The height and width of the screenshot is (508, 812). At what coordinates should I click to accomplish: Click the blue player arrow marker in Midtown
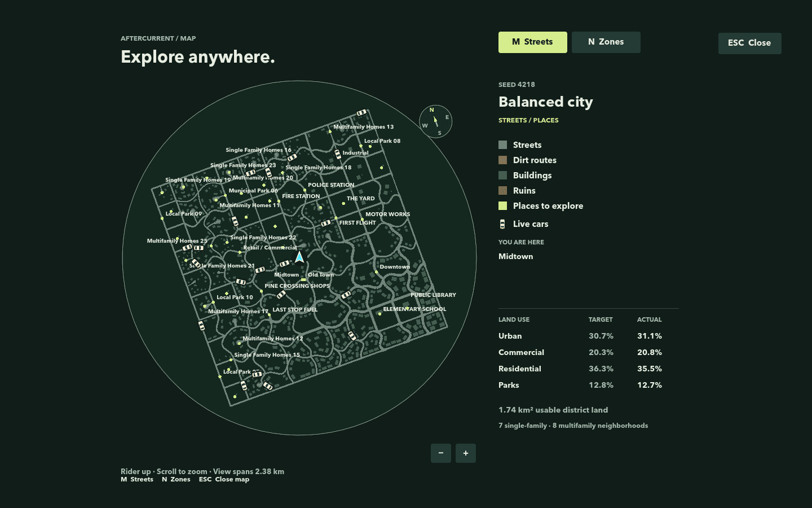coord(299,257)
